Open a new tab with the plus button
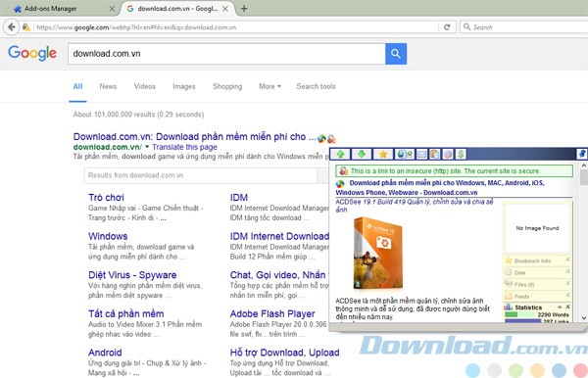Viewport: 588px width, 378px height. (244, 8)
